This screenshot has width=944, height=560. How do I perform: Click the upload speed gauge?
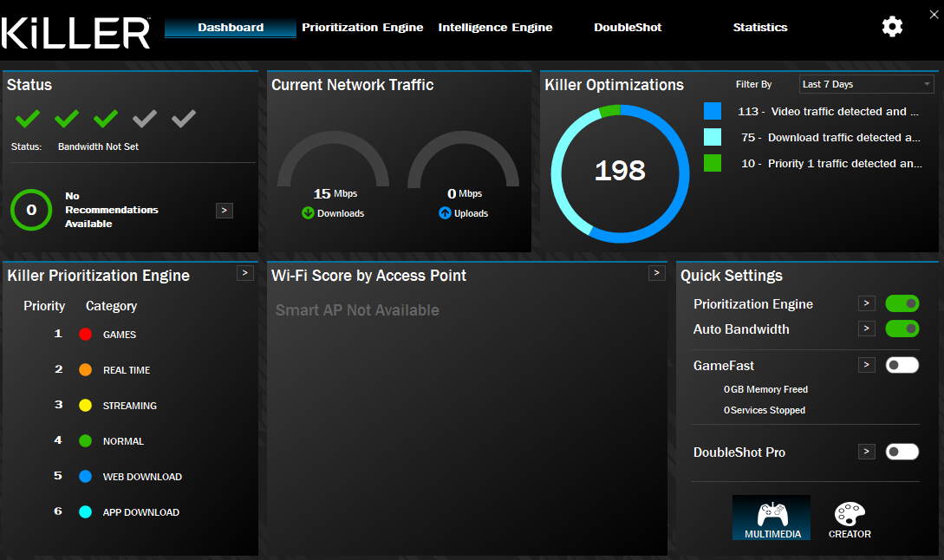coord(464,159)
